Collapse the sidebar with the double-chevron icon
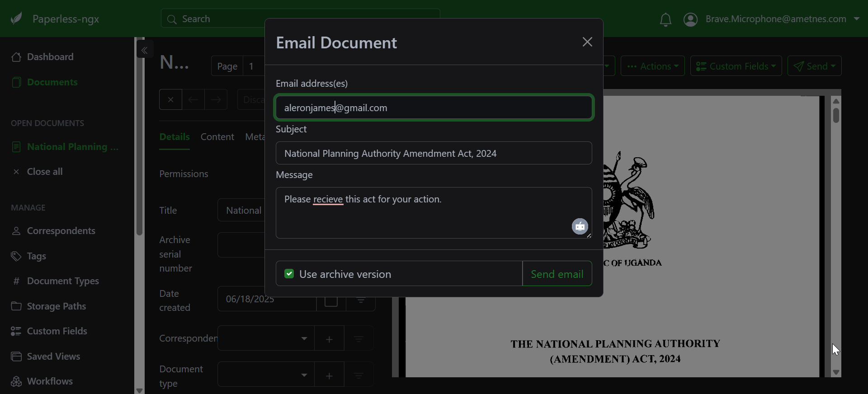 145,50
